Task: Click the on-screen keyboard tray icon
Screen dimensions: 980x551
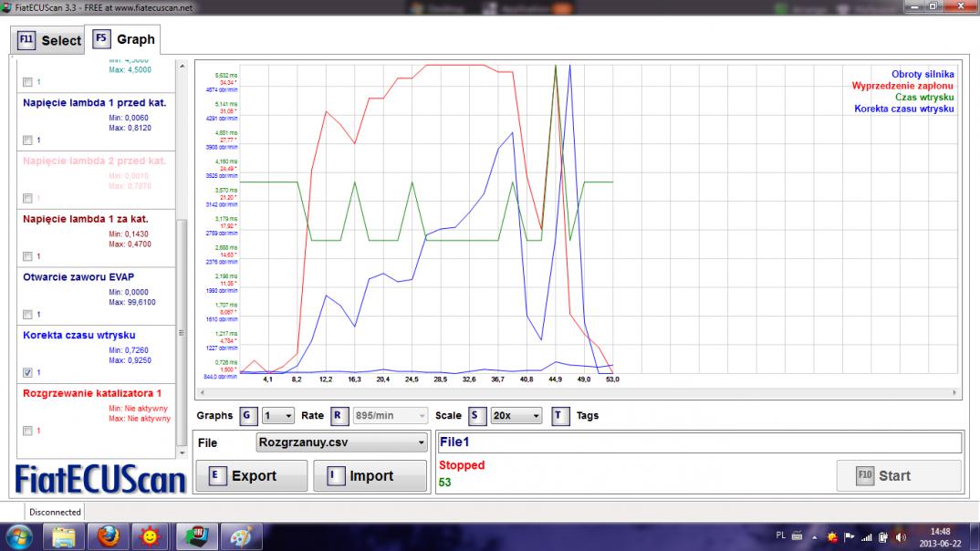Action: tap(797, 536)
